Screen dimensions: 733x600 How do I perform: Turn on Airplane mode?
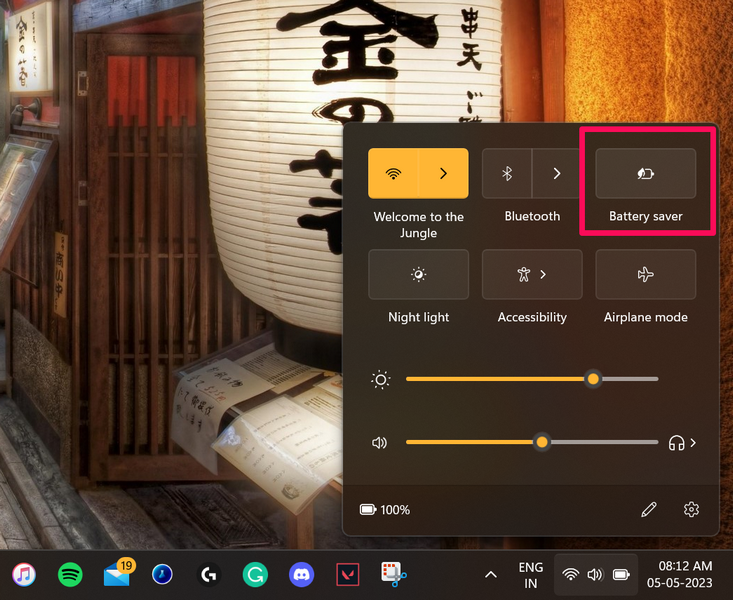pos(645,275)
